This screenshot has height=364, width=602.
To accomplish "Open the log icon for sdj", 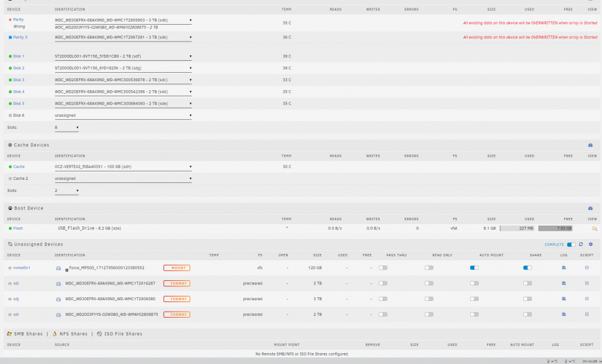I will point(564,299).
